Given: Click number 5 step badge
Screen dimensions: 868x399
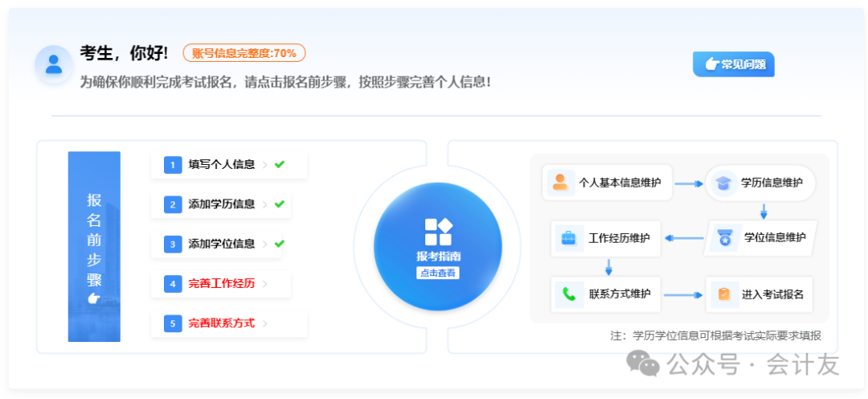Looking at the screenshot, I should [173, 323].
